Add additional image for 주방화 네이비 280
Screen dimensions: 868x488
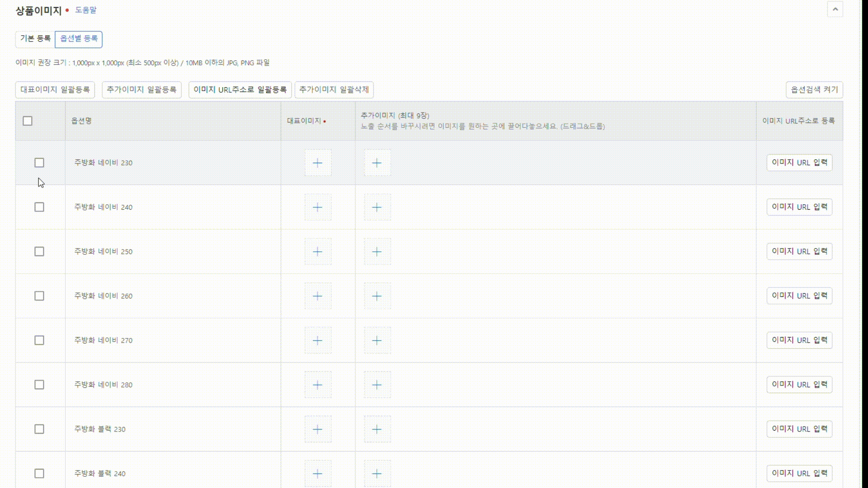(377, 385)
